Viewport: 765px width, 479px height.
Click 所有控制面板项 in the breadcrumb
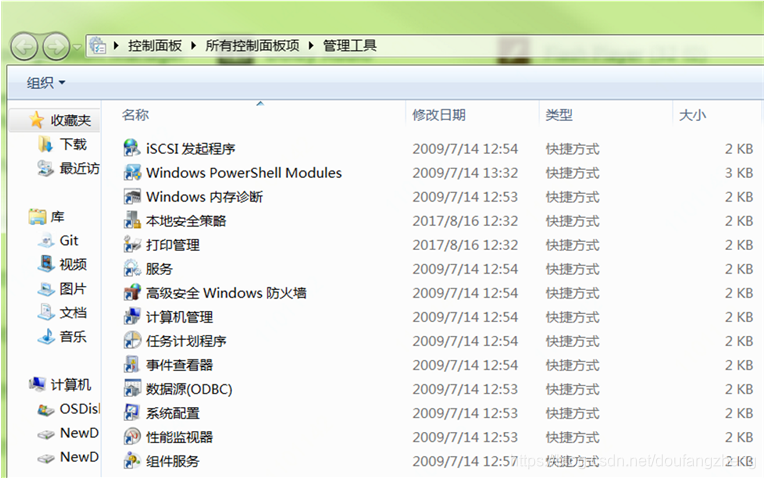coord(252,46)
